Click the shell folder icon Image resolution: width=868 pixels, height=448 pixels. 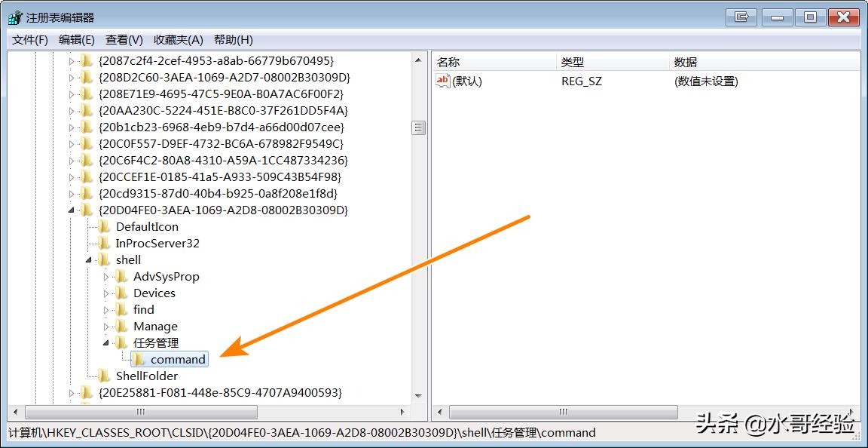[103, 259]
